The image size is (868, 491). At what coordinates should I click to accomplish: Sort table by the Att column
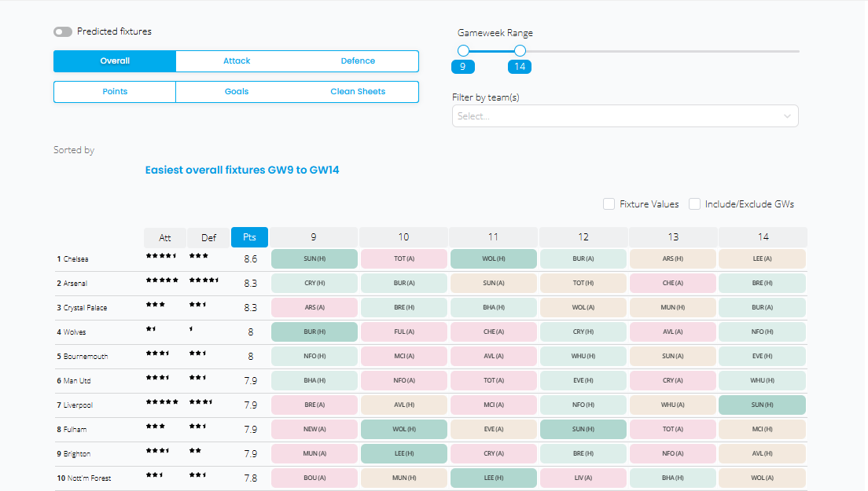pos(165,238)
